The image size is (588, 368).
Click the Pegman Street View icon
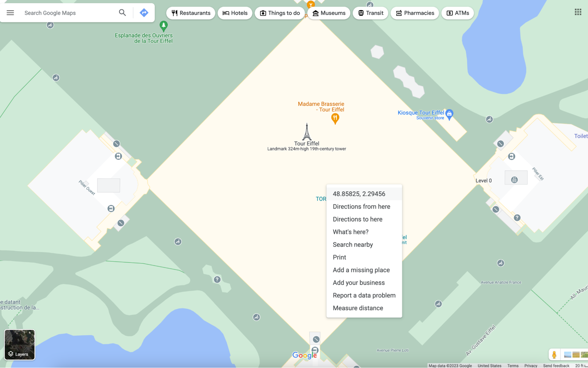[554, 354]
